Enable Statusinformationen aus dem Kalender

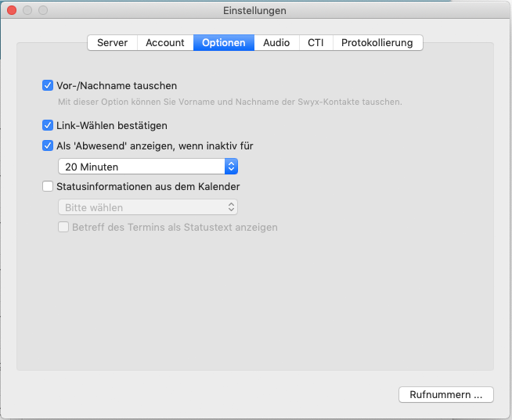click(48, 187)
